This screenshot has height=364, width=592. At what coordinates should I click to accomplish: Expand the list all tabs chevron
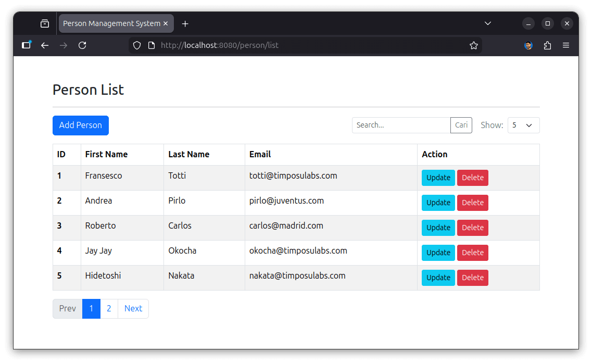[488, 23]
